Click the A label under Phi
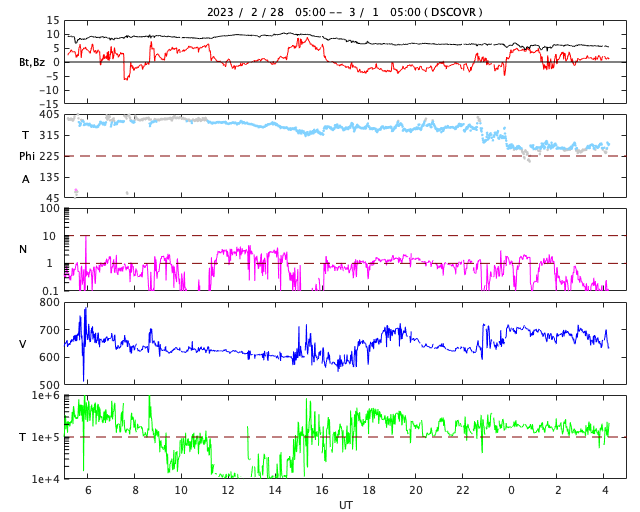The image size is (640, 512). pyautogui.click(x=26, y=179)
